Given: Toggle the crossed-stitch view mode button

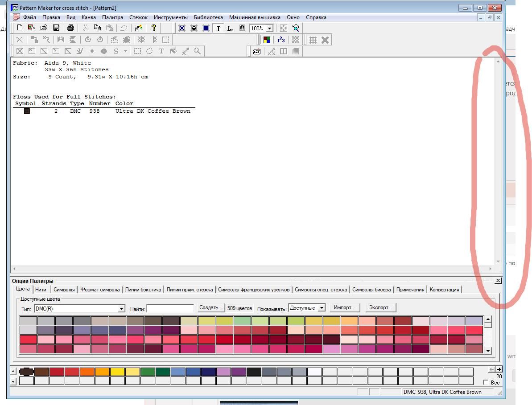Looking at the screenshot, I should tap(182, 28).
